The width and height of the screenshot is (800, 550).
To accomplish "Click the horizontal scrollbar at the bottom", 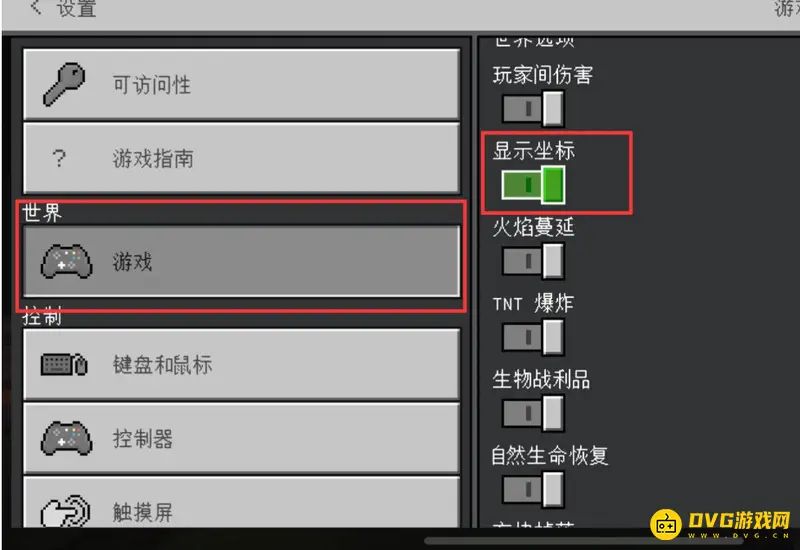I will click(x=584, y=540).
